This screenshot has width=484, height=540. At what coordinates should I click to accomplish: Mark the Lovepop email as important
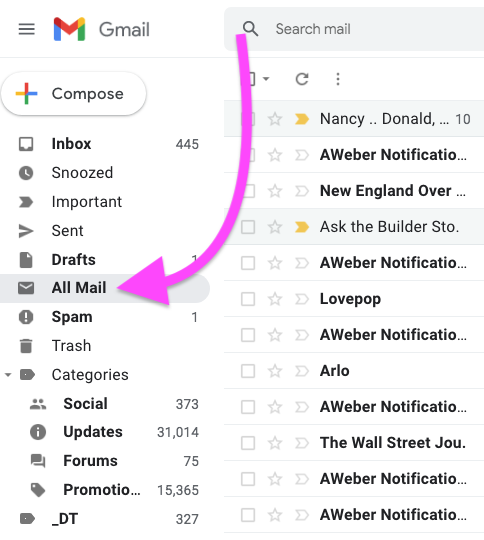[x=302, y=299]
